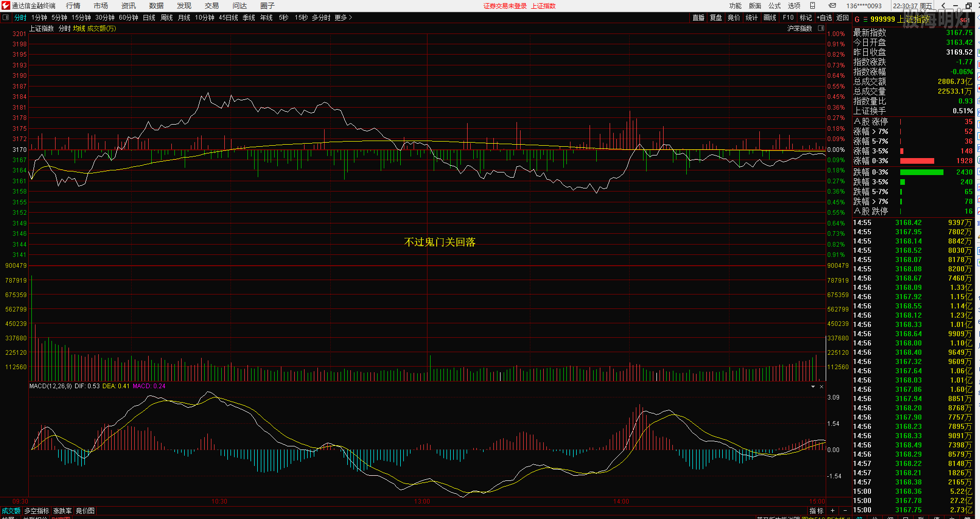Select the 多空指标 bottom tab
The image size is (980, 519).
[x=37, y=511]
